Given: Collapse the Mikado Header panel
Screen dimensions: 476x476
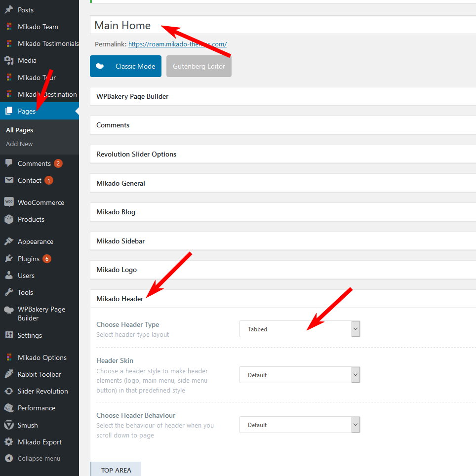Looking at the screenshot, I should coord(283,299).
